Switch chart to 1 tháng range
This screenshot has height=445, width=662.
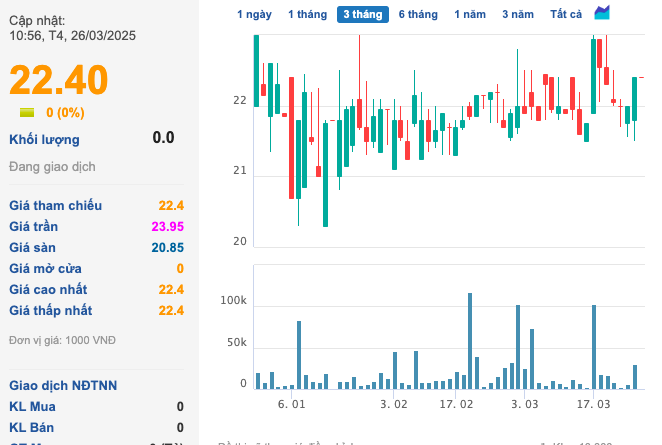click(306, 14)
